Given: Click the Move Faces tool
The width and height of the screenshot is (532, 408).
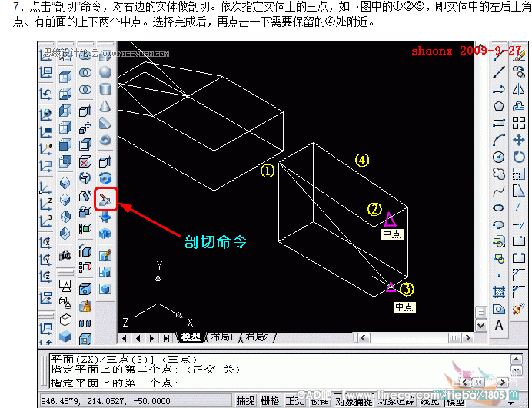Looking at the screenshot, I should (85, 128).
